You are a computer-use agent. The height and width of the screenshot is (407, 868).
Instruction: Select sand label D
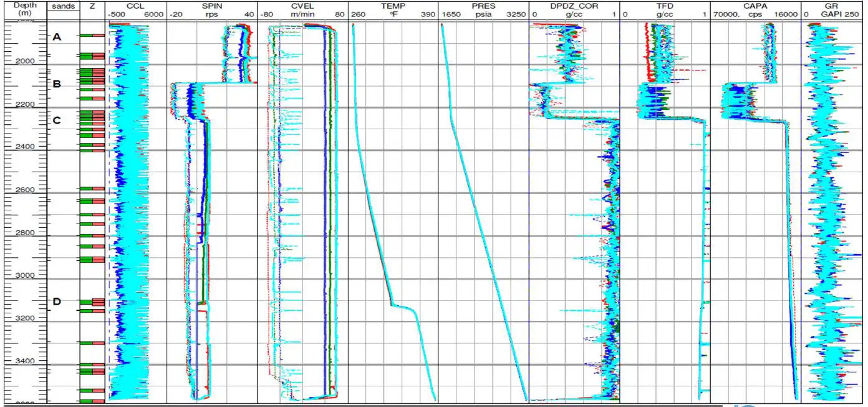[x=57, y=302]
